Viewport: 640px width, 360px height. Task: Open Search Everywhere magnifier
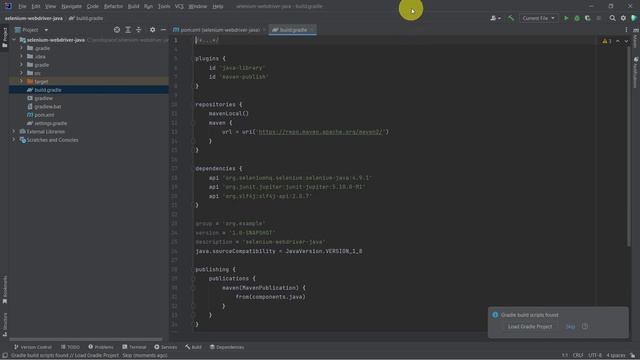click(x=612, y=18)
